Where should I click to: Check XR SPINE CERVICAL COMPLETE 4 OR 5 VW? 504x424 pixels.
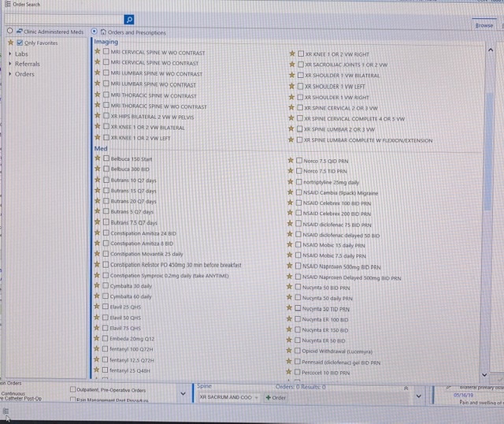[300, 118]
